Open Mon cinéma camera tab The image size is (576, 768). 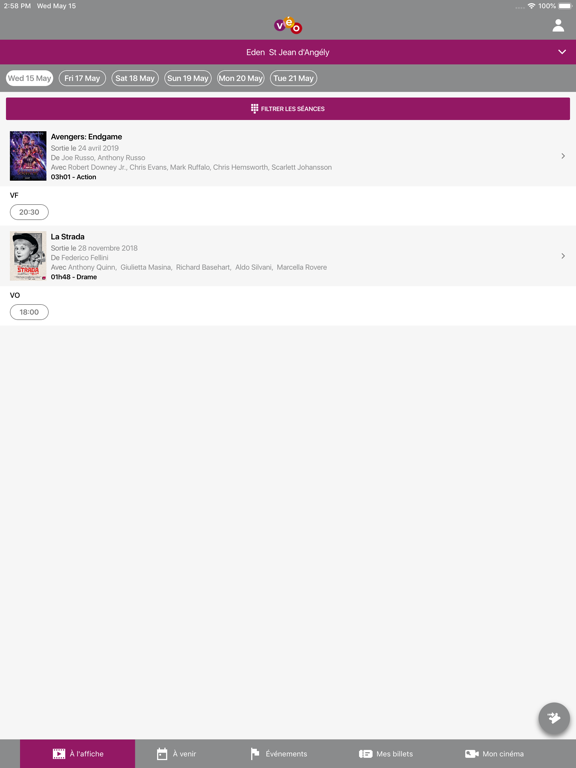pyautogui.click(x=494, y=754)
